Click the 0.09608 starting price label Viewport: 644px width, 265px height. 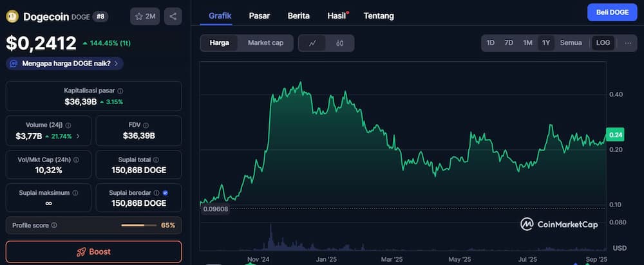point(216,209)
